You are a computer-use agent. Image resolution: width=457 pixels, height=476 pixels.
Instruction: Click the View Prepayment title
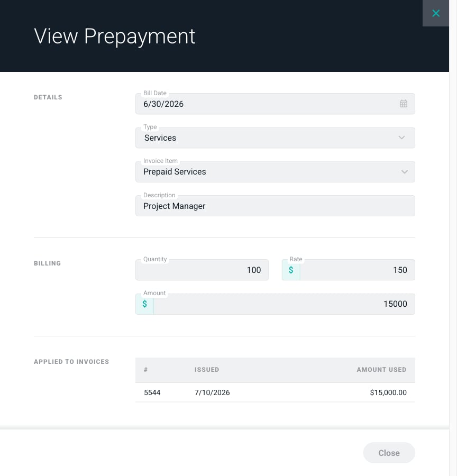114,36
